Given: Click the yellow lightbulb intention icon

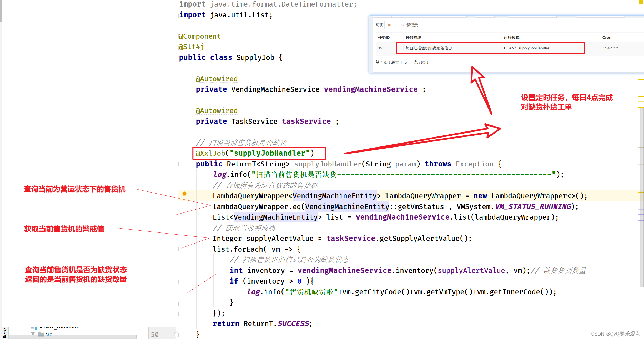Looking at the screenshot, I should pos(184,194).
